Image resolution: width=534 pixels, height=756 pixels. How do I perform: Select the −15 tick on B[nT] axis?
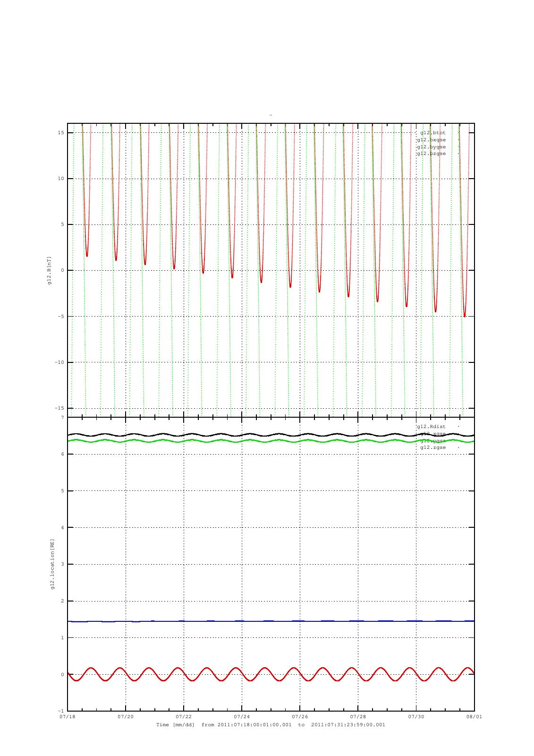(x=59, y=408)
